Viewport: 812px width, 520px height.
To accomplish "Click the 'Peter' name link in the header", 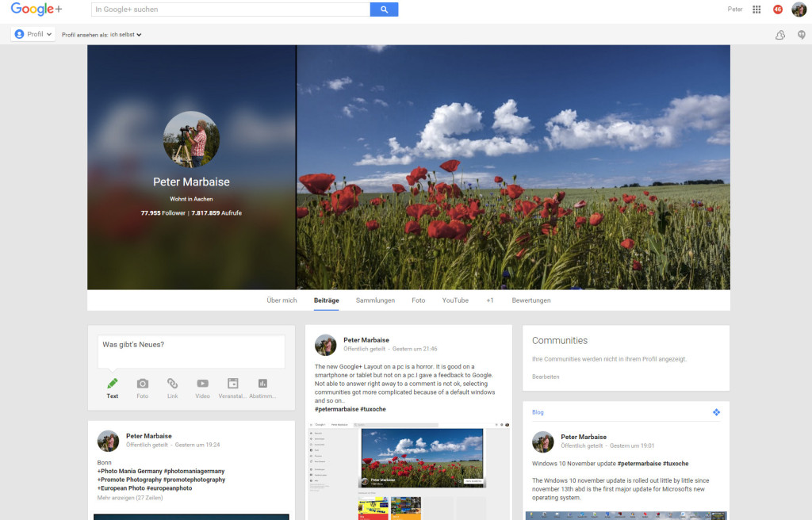I will 735,10.
